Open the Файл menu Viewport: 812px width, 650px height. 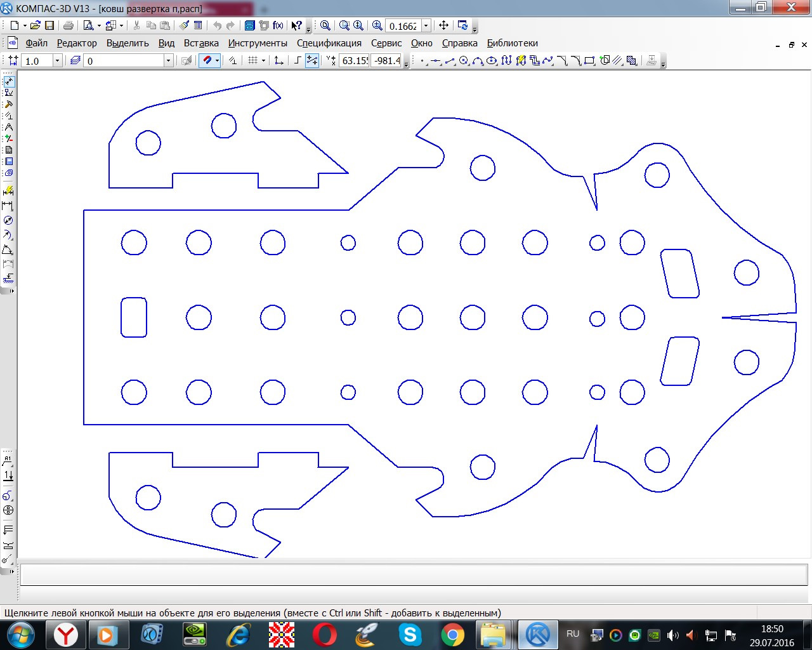point(37,43)
